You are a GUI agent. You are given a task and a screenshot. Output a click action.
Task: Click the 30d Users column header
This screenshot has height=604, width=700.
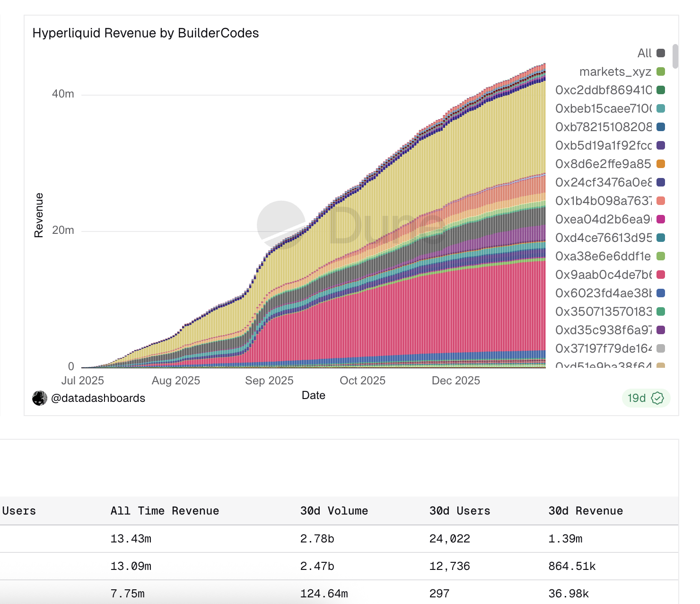point(459,511)
